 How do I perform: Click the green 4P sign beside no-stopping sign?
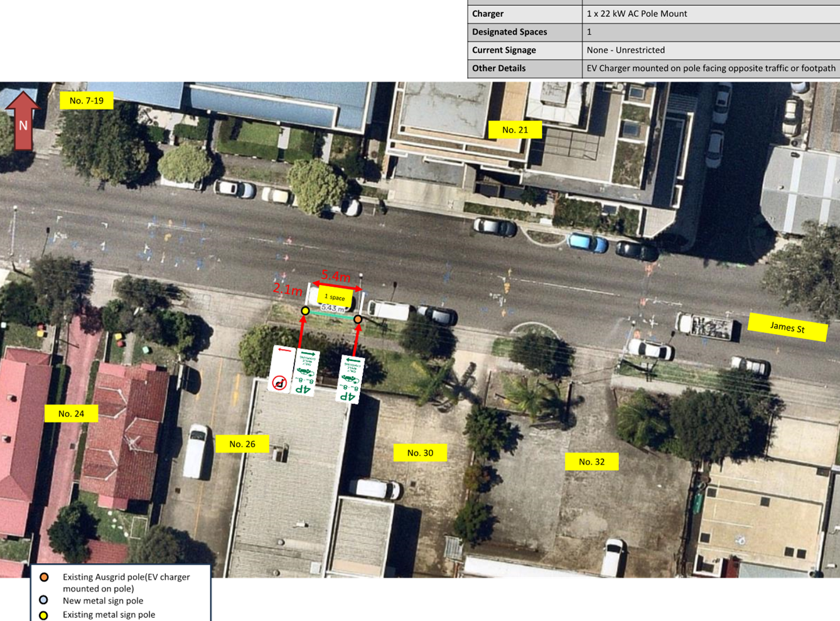[305, 372]
